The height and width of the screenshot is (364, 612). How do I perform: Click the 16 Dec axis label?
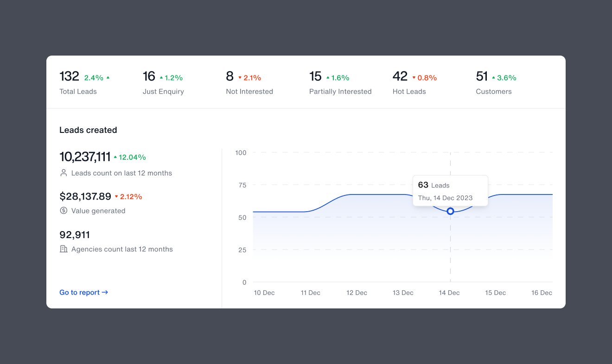(x=542, y=293)
